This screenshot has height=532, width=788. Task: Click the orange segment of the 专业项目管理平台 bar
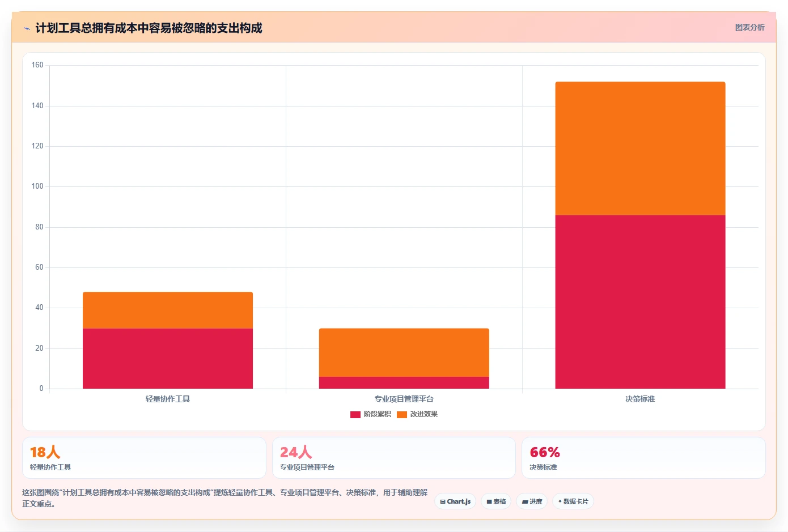point(404,352)
